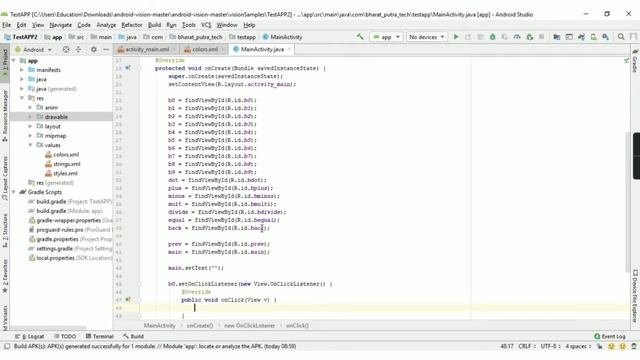This screenshot has height=360, width=640.
Task: Select the drawable folder in tree
Action: pos(56,117)
